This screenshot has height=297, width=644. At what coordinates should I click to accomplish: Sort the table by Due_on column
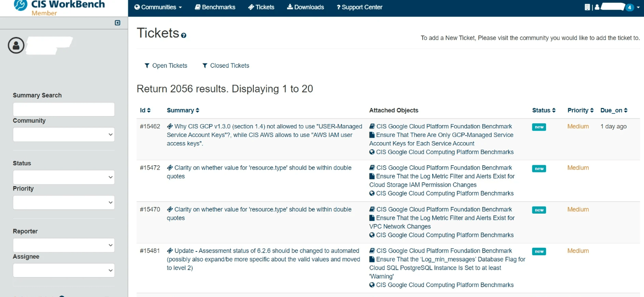(614, 110)
